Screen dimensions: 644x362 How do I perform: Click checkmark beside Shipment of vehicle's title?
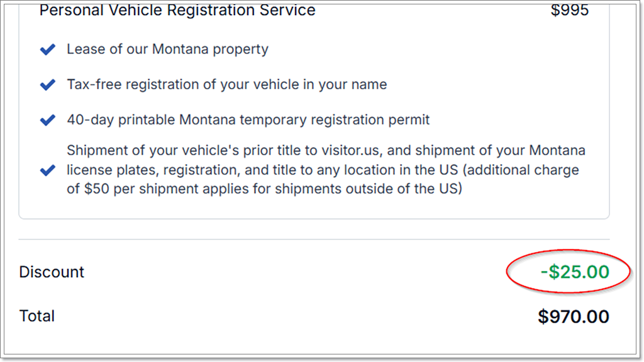tap(48, 170)
